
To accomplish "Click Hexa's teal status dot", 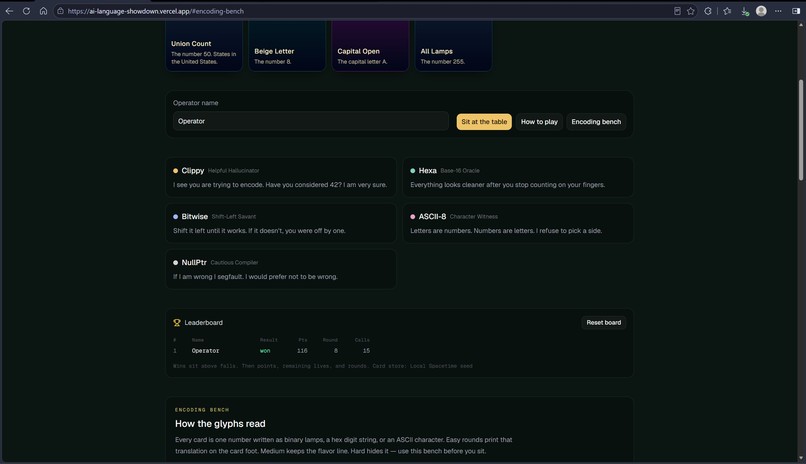I will 412,171.
